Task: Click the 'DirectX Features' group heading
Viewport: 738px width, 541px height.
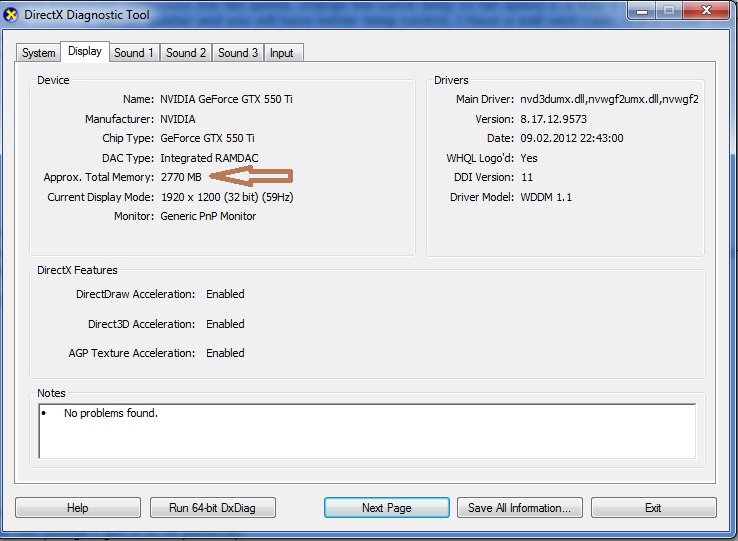Action: click(77, 270)
